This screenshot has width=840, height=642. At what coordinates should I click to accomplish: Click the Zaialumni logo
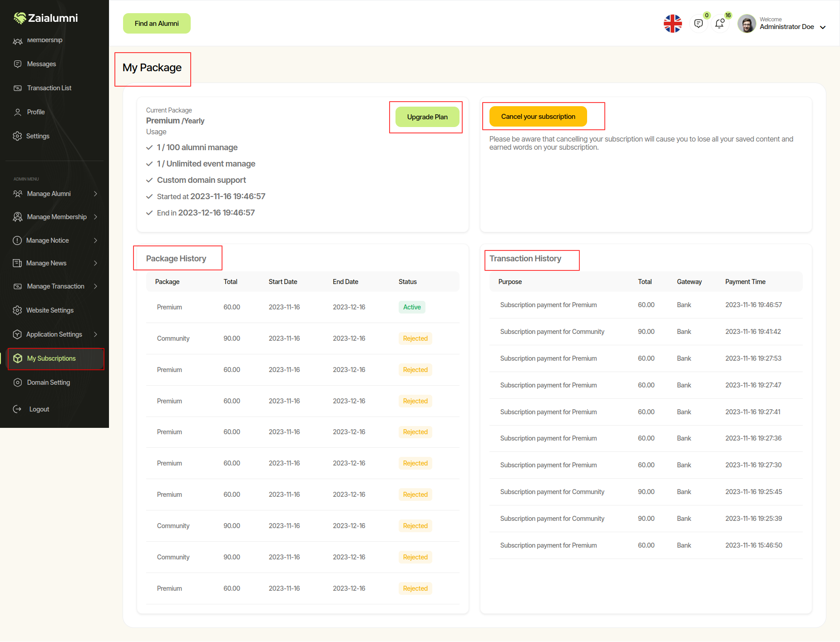(x=45, y=18)
